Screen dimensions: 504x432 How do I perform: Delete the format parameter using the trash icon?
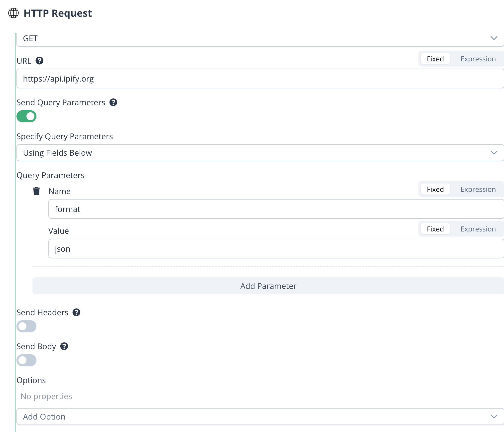point(36,191)
